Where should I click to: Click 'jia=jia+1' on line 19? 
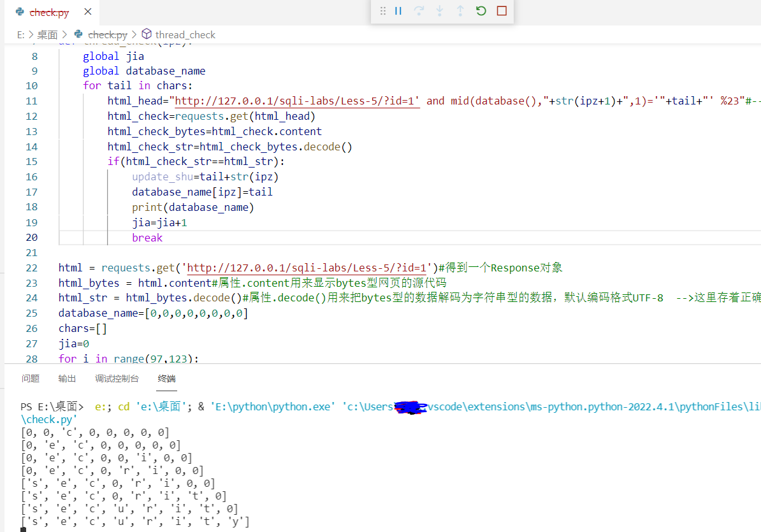click(x=159, y=222)
